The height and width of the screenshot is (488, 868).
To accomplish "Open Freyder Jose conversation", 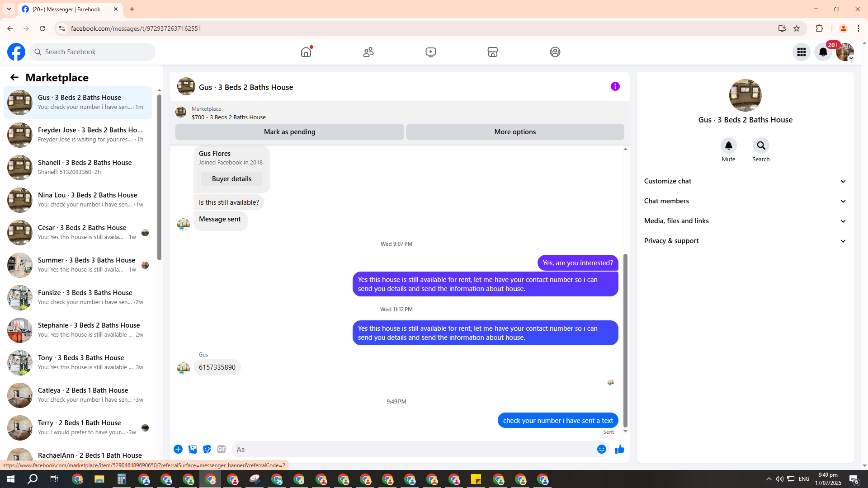I will coord(78,135).
